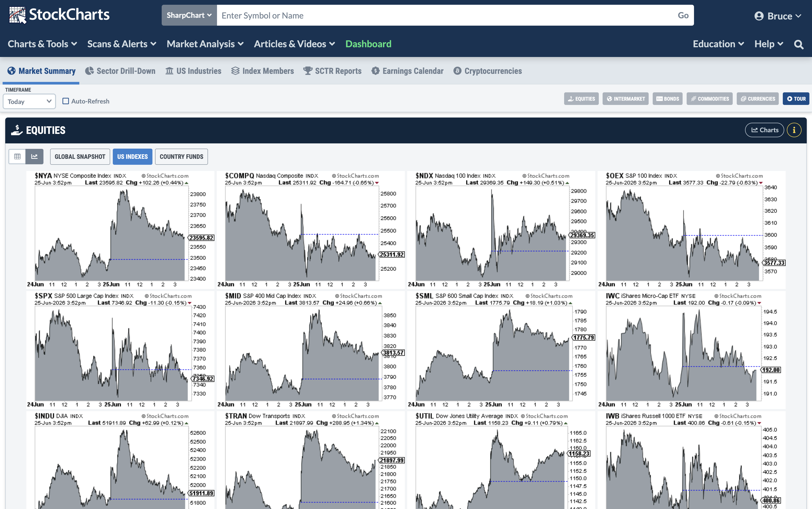Click Earnings Calendar dollar icon
The width and height of the screenshot is (812, 509).
click(375, 71)
